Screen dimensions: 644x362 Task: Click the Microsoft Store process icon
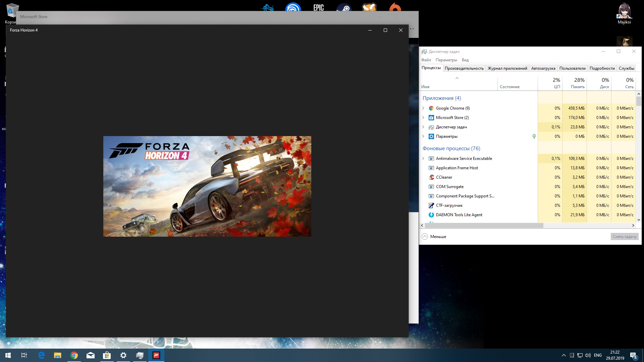(x=431, y=118)
